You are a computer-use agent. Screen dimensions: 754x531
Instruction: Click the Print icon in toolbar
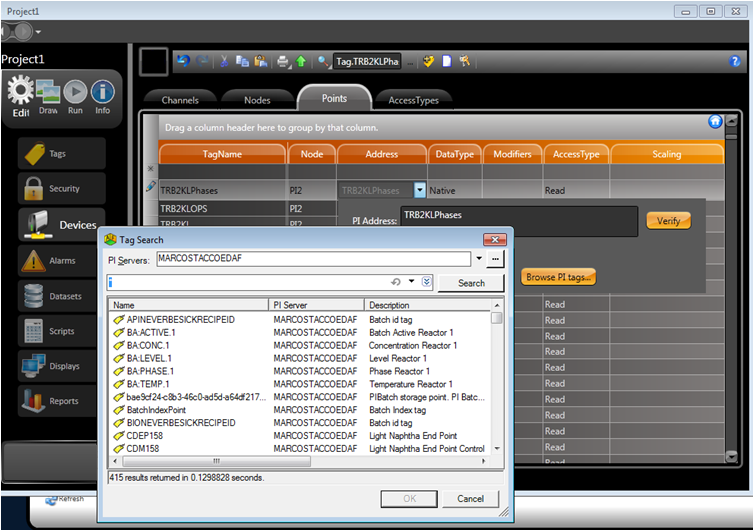[283, 61]
